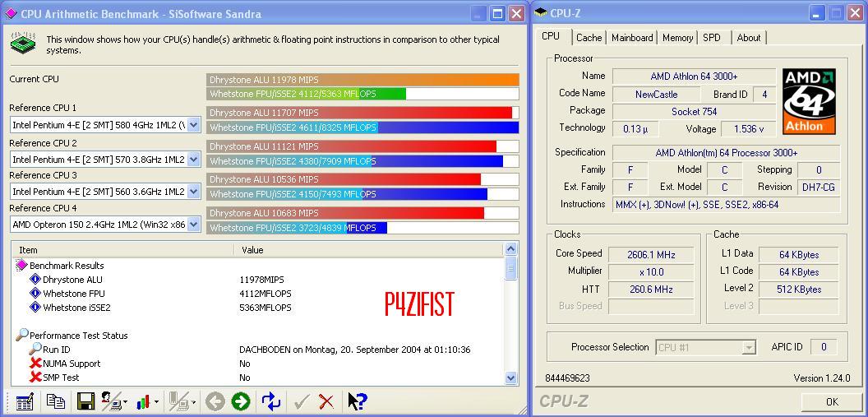Copy results with the copy icon
This screenshot has width=868, height=417.
click(x=55, y=401)
